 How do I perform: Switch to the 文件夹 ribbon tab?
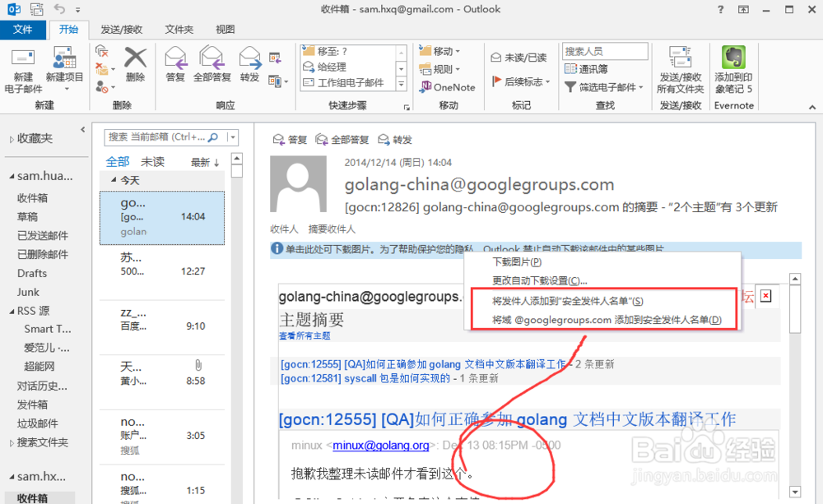[x=179, y=30]
